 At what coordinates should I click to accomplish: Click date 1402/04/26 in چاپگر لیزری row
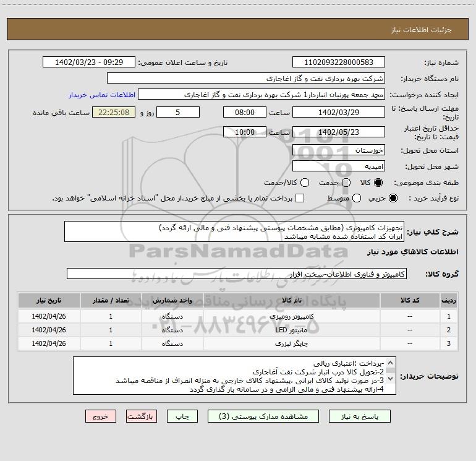(x=49, y=343)
